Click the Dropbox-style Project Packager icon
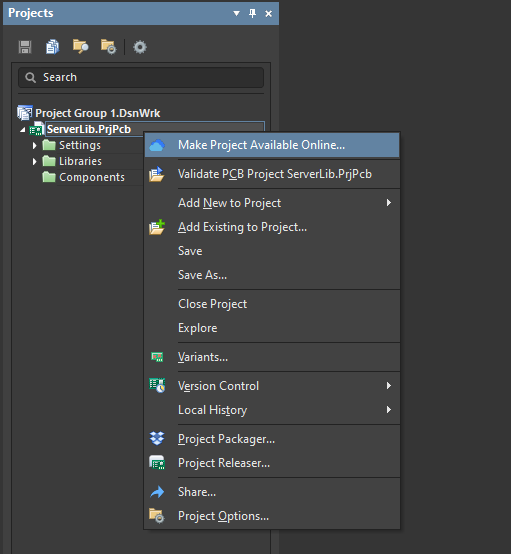The width and height of the screenshot is (511, 554). [x=157, y=438]
